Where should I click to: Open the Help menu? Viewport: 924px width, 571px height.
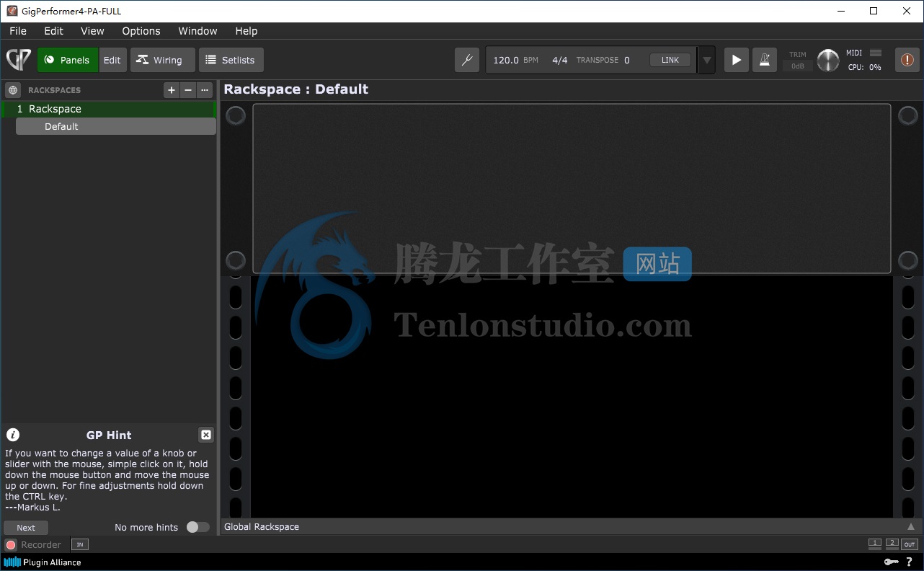tap(246, 31)
